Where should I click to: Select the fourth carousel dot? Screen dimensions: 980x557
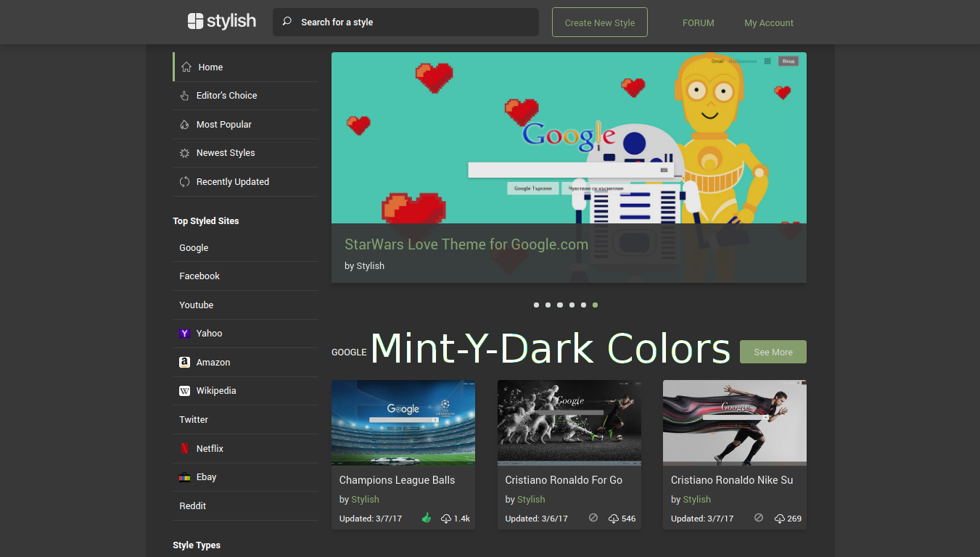(x=572, y=305)
